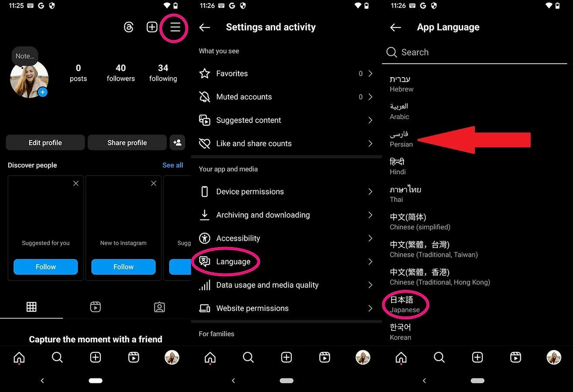Tap the hamburger menu icon

[175, 27]
